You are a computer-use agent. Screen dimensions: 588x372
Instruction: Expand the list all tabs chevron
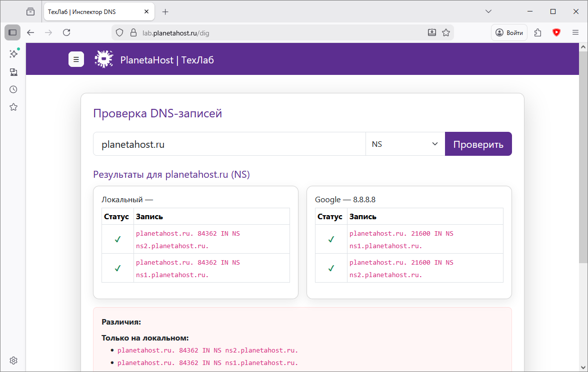488,11
